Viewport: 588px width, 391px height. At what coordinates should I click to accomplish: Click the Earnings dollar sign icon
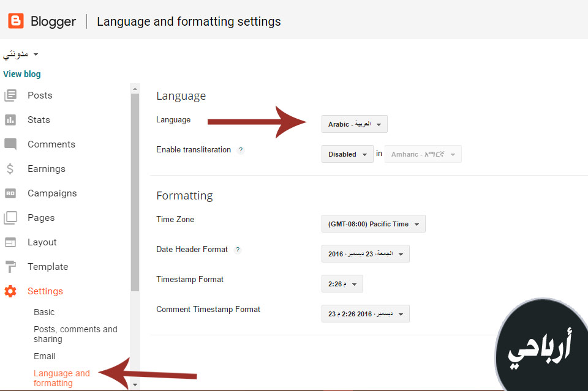tap(10, 169)
